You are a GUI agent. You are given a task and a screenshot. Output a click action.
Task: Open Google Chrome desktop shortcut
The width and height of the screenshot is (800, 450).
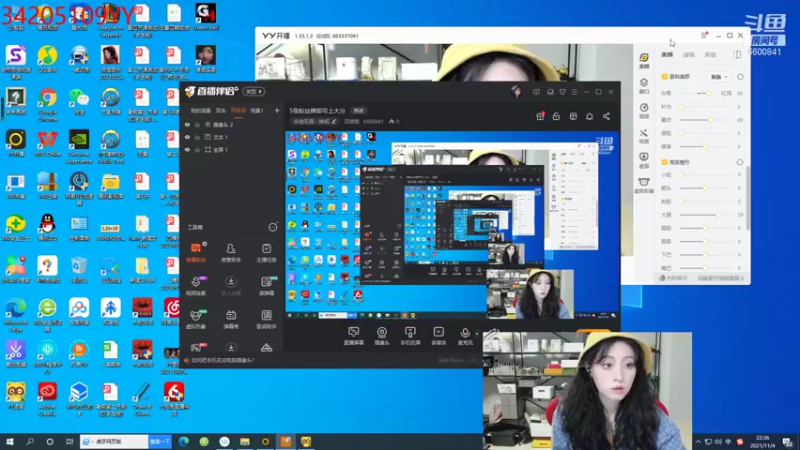tap(47, 103)
